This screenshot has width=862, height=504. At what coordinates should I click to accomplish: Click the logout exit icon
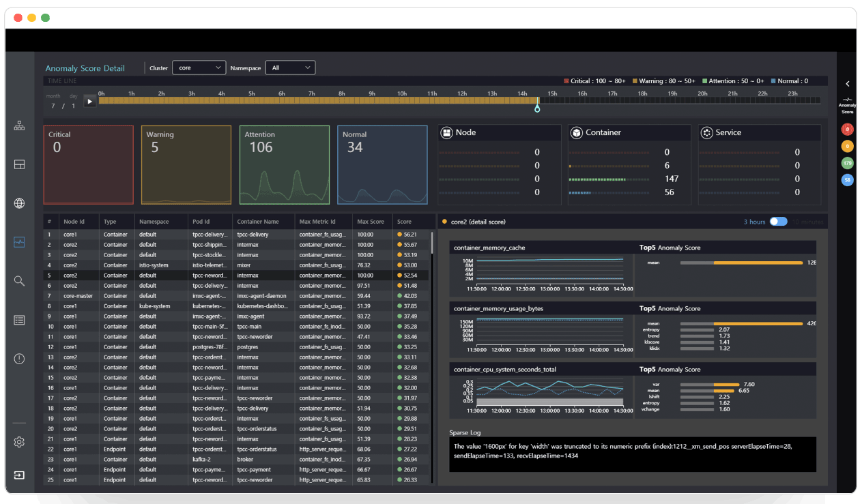pos(19,475)
